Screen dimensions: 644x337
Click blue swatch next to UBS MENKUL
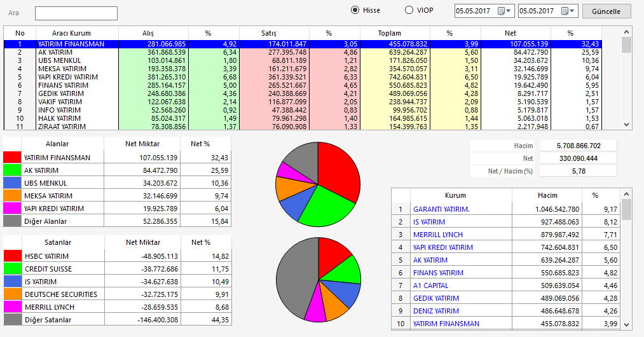tap(12, 183)
